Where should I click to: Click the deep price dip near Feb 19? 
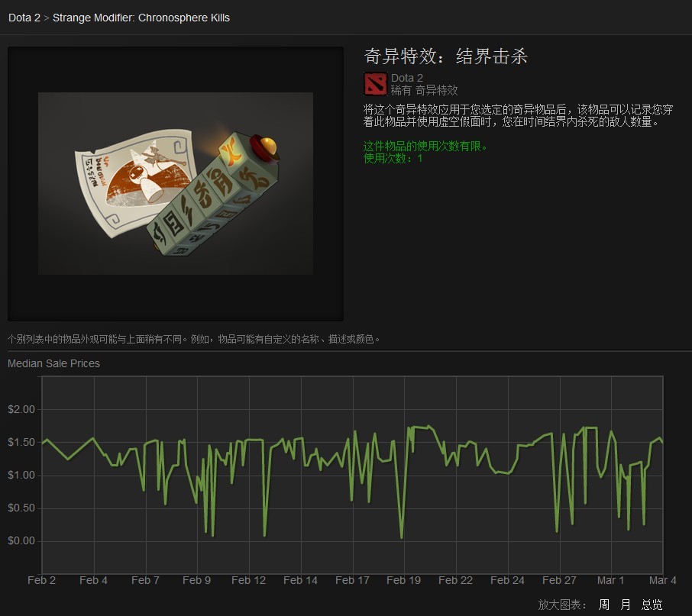(402, 536)
